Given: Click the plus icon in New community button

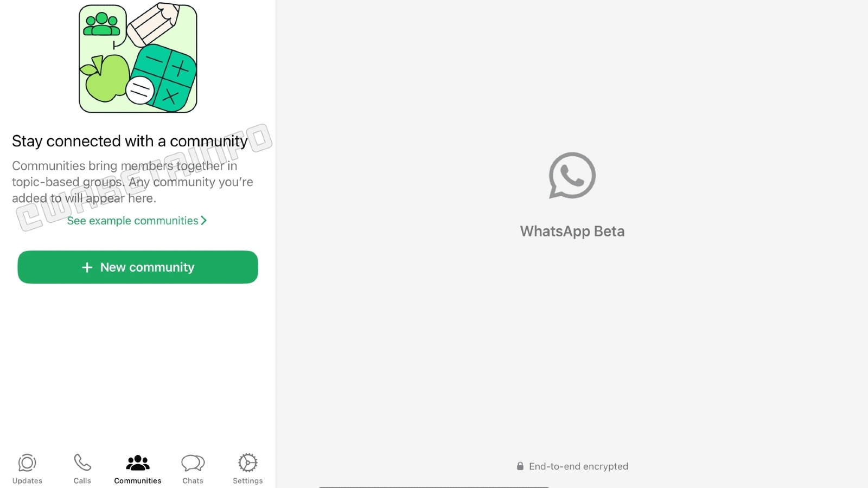Looking at the screenshot, I should [87, 267].
